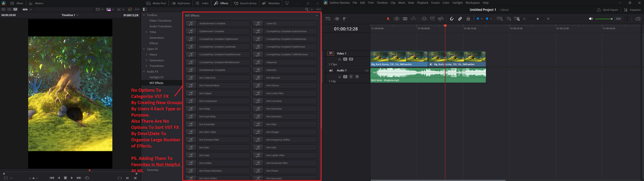Open the Marker color dropdown arrow
This screenshot has width=644, height=181.
click(491, 19)
